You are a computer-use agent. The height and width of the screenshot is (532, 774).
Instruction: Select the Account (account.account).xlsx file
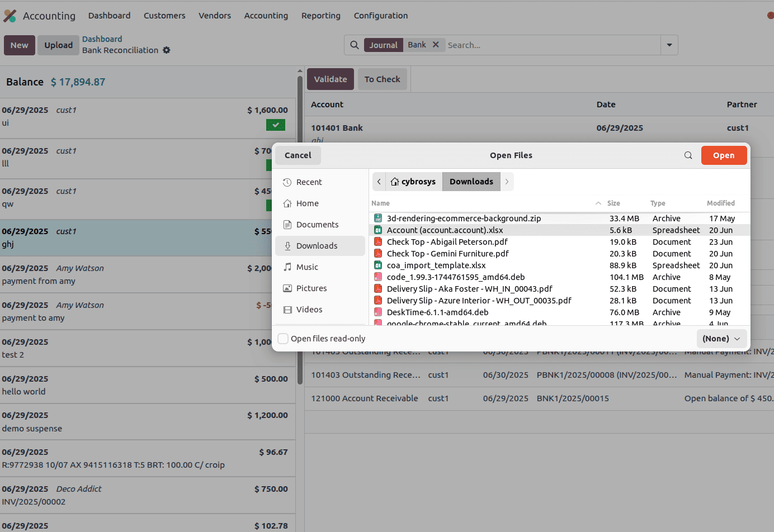tap(559, 230)
